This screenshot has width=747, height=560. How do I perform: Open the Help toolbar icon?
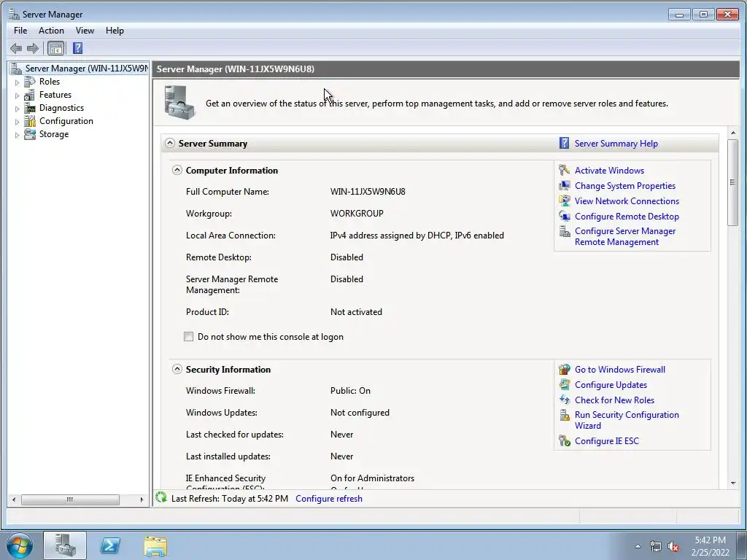pos(77,48)
